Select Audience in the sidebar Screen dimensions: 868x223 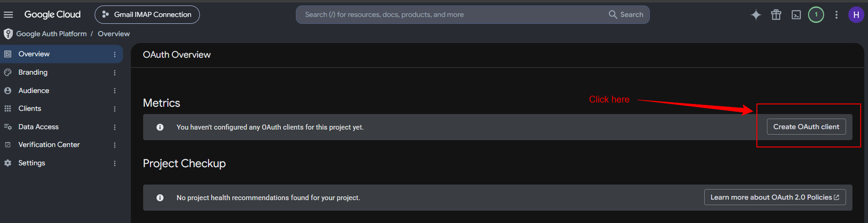click(x=61, y=91)
